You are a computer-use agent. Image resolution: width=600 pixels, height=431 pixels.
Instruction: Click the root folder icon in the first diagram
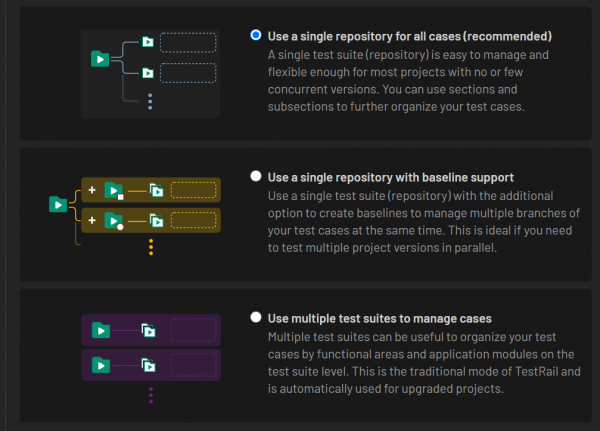point(99,59)
